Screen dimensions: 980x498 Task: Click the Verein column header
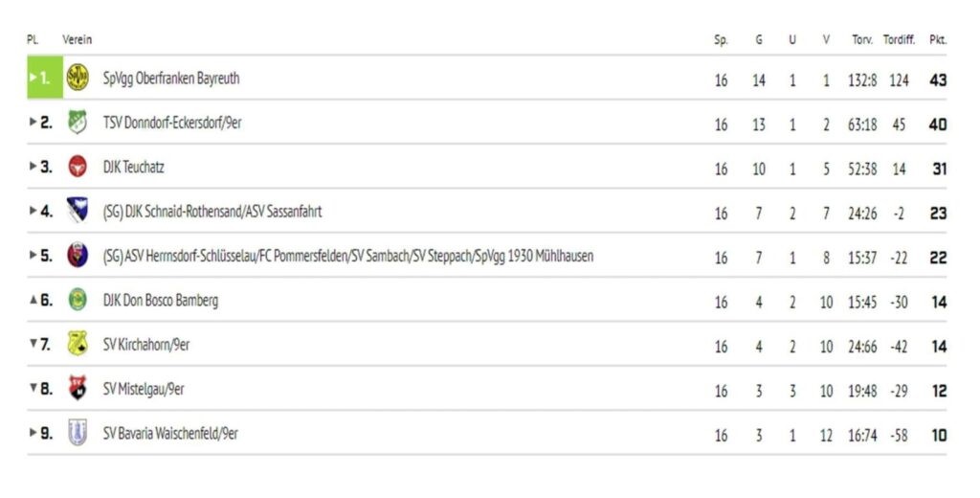pyautogui.click(x=77, y=39)
